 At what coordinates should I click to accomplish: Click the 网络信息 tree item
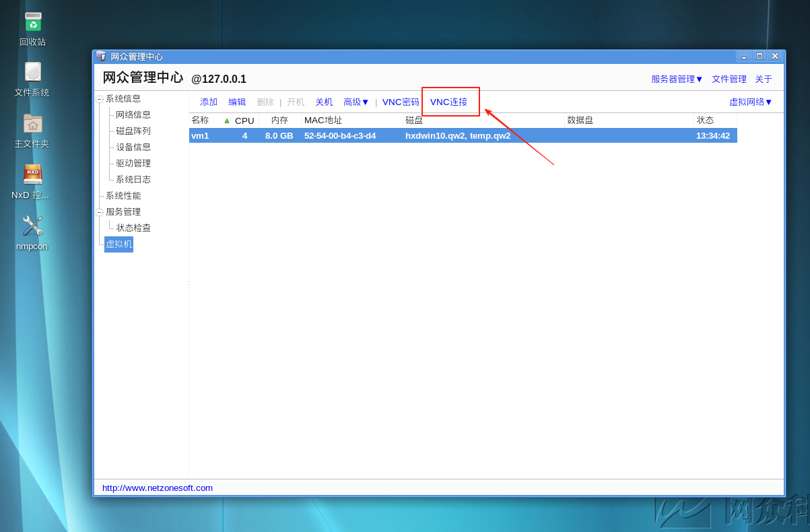pyautogui.click(x=132, y=114)
